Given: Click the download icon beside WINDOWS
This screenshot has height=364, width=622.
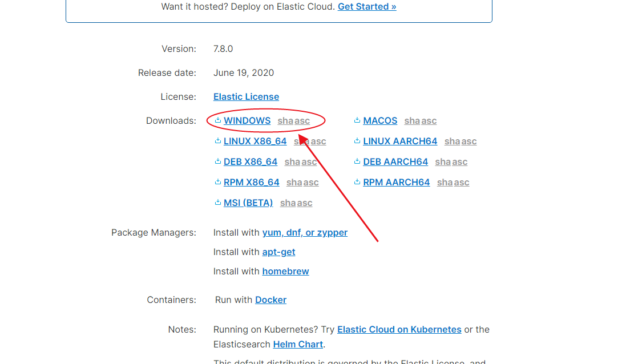Looking at the screenshot, I should pos(218,120).
